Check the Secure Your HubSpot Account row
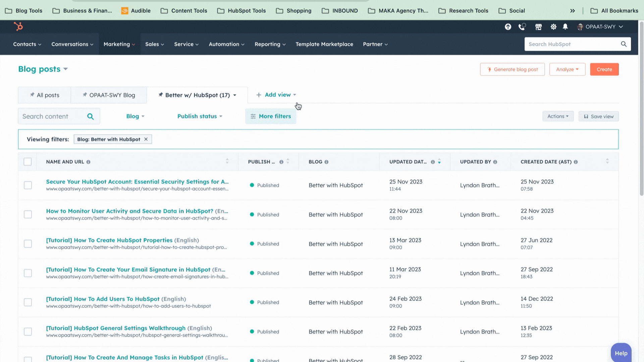644x362 pixels. (x=28, y=185)
